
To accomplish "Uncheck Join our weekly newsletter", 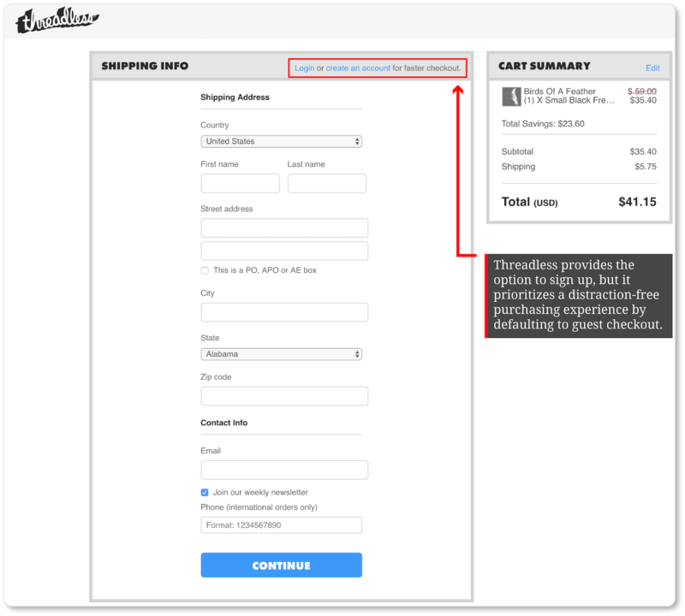I will (x=205, y=492).
